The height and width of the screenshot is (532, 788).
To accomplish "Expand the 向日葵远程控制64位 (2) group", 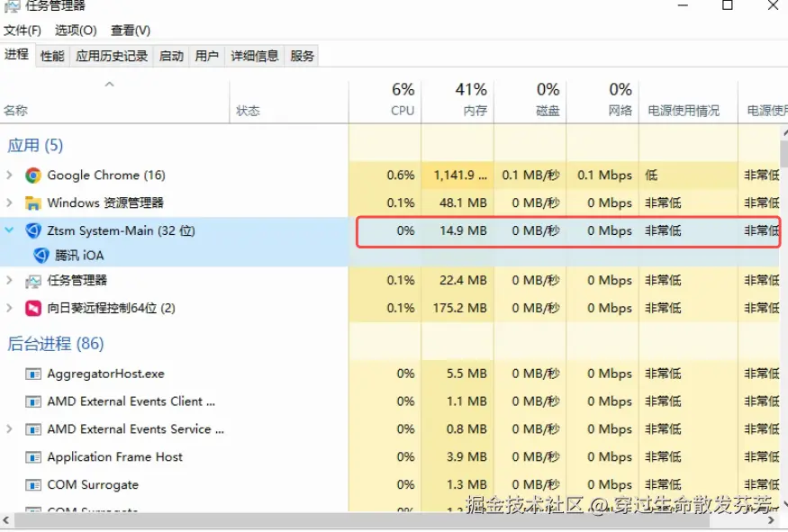I will point(10,308).
